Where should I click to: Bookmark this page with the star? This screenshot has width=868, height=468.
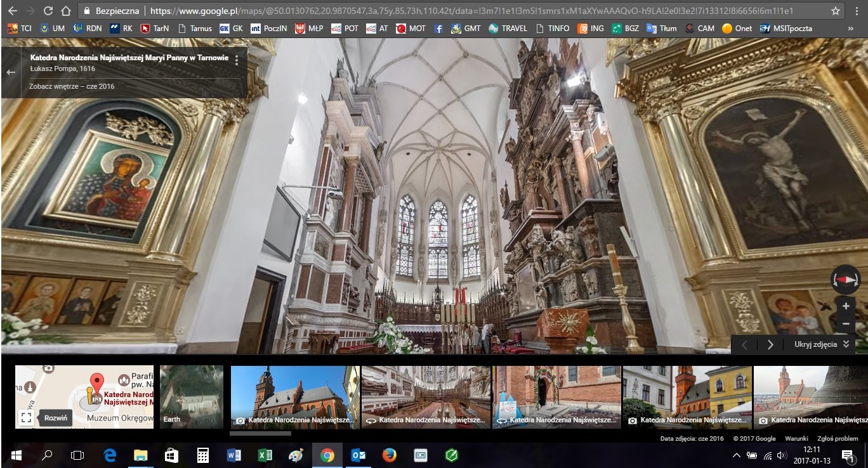click(835, 11)
